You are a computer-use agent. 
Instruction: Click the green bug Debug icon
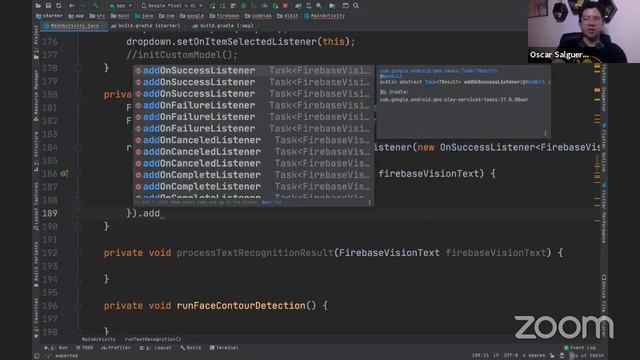click(244, 6)
